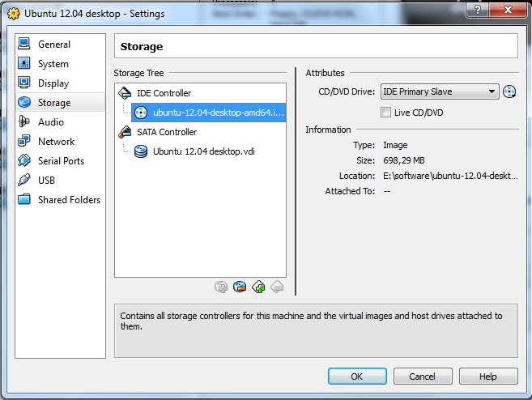Select the Storage settings page
The width and height of the screenshot is (532, 400).
[60, 102]
